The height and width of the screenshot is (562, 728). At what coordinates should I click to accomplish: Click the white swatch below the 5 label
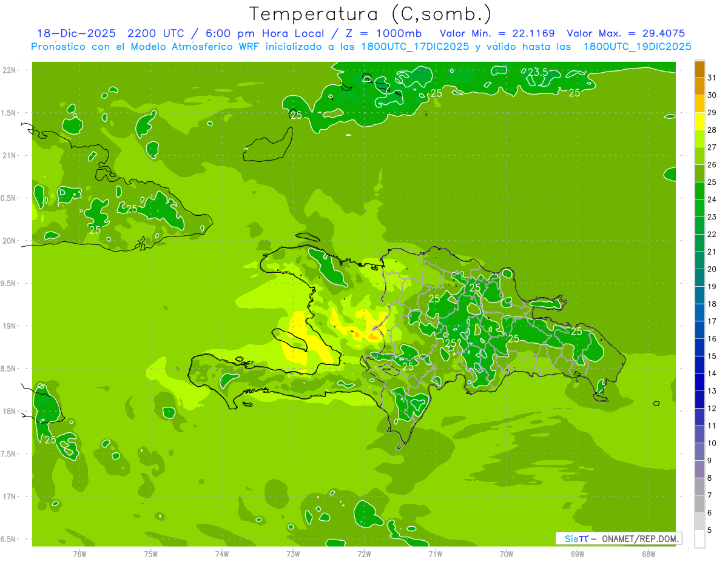click(699, 539)
